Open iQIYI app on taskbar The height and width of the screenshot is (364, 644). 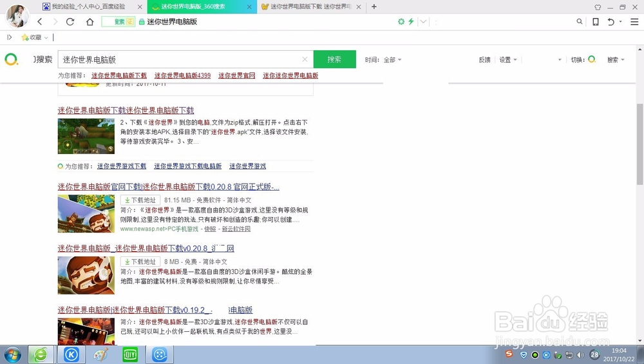click(130, 354)
